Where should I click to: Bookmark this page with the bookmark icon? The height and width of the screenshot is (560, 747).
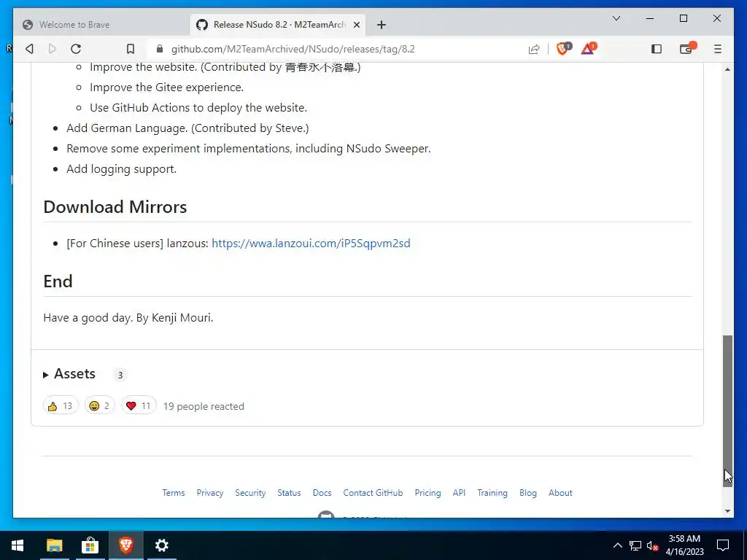click(131, 49)
